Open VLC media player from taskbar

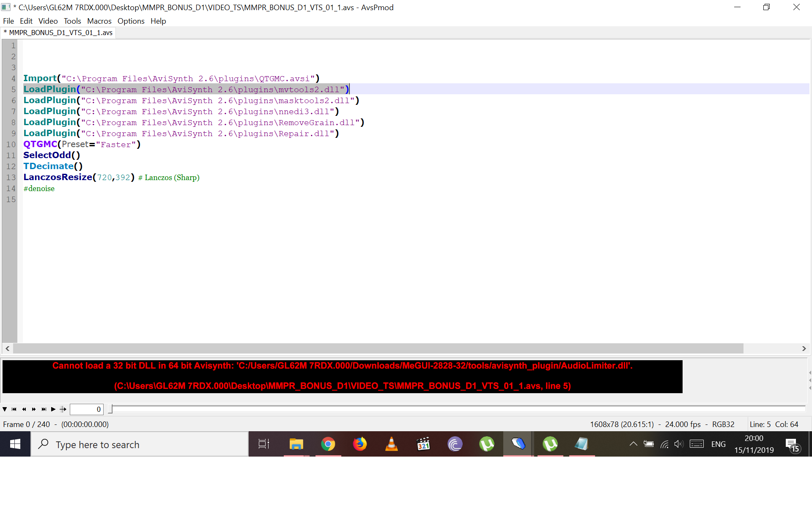(x=391, y=444)
